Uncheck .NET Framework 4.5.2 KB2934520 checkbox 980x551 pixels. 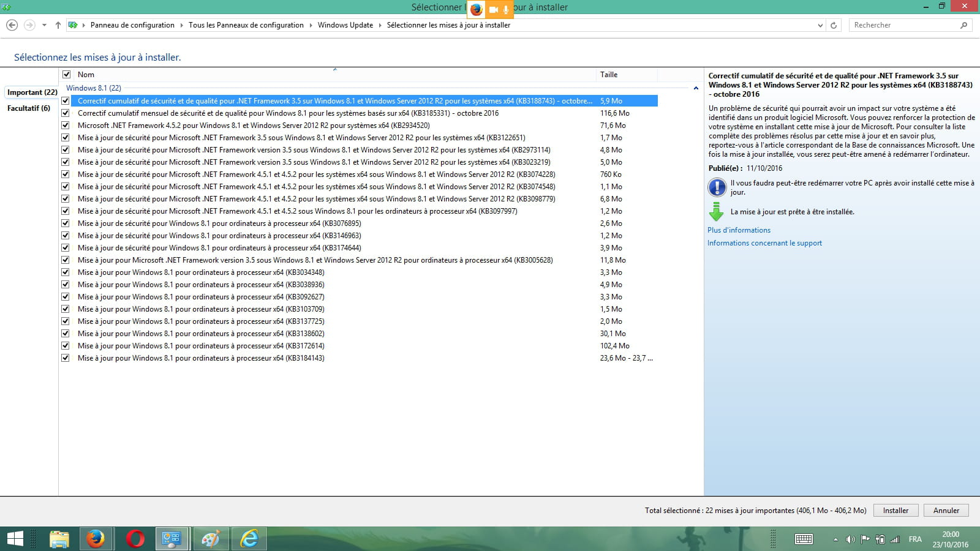[x=66, y=126]
